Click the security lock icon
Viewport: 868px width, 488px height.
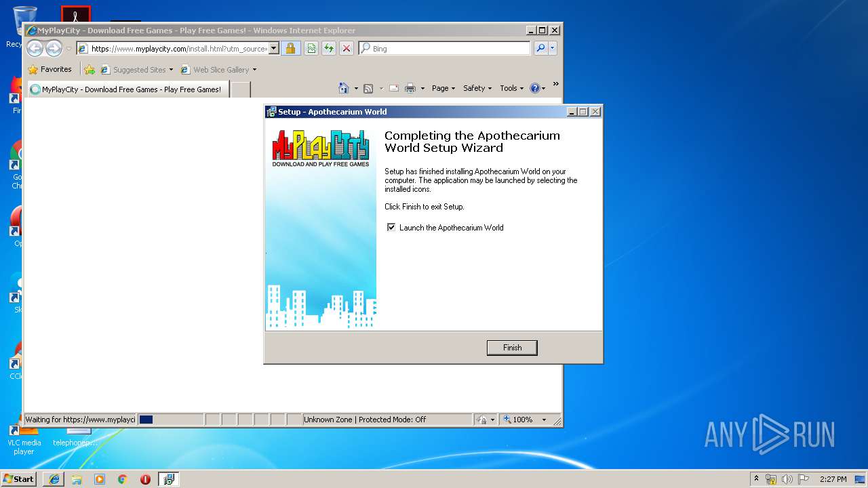[x=290, y=49]
